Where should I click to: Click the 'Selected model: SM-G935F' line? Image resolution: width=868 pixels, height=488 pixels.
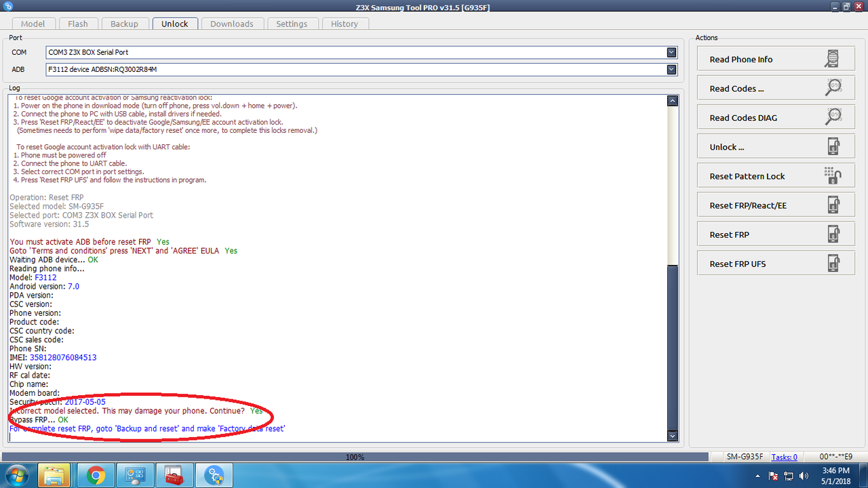pos(56,206)
